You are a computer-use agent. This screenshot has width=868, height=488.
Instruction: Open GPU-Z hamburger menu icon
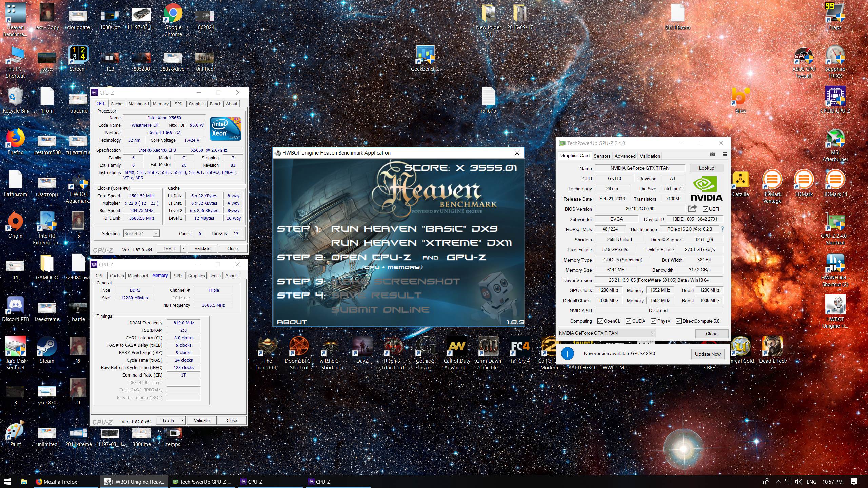coord(725,155)
